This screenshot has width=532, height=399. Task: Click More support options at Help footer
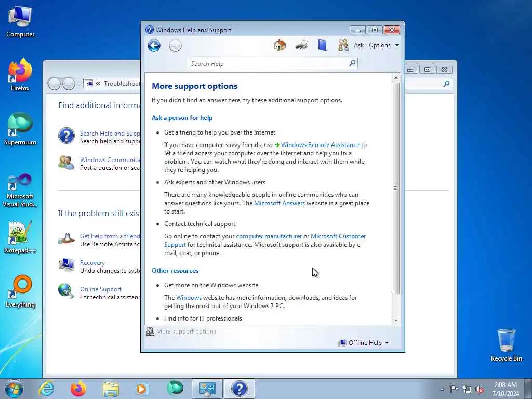(x=186, y=331)
